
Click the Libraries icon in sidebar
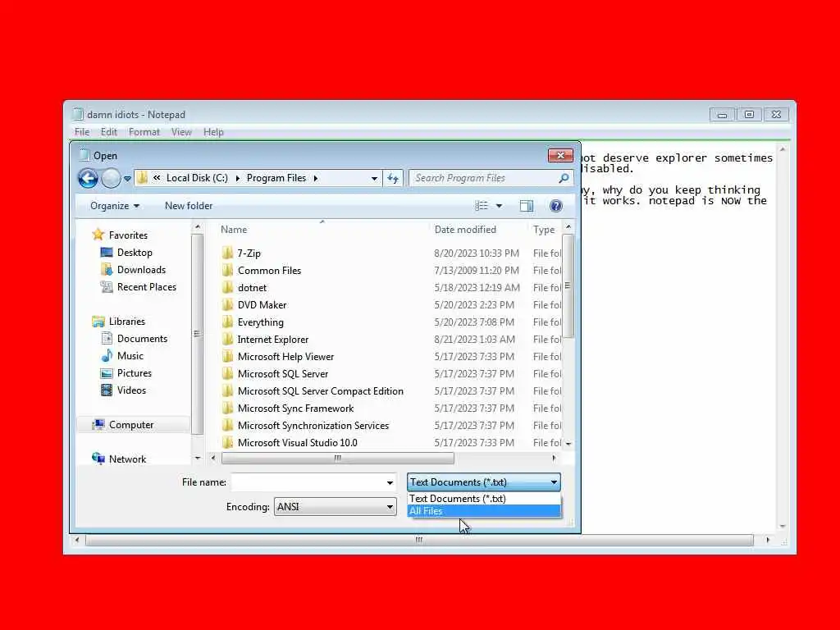coord(98,321)
